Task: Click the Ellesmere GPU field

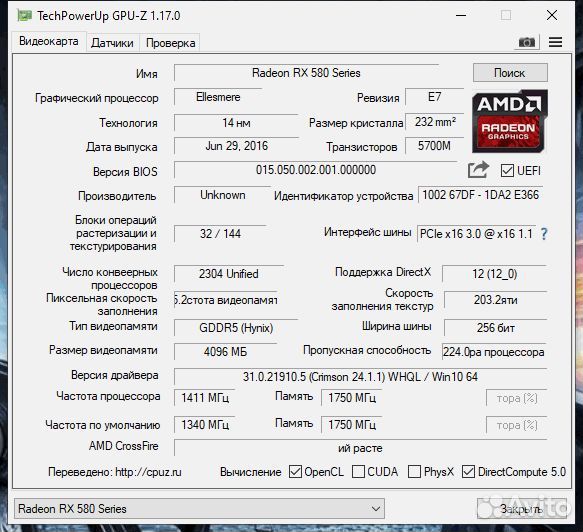Action: click(218, 97)
